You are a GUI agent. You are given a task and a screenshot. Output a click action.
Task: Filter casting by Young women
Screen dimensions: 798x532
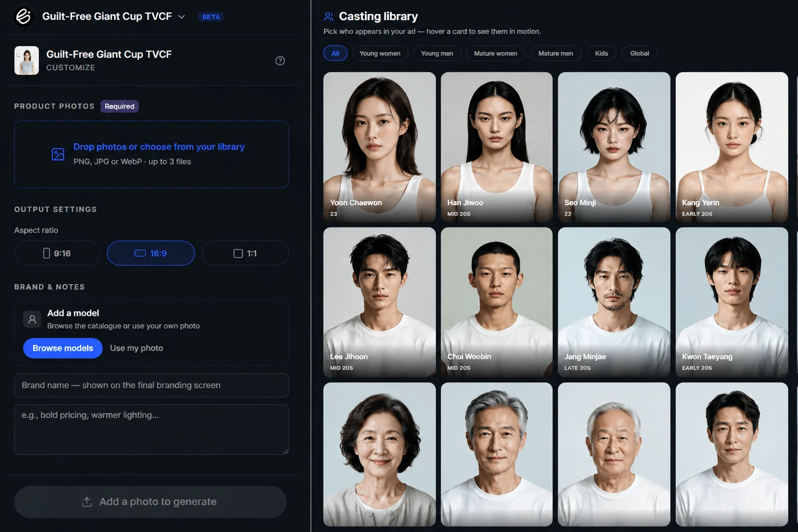pyautogui.click(x=380, y=54)
